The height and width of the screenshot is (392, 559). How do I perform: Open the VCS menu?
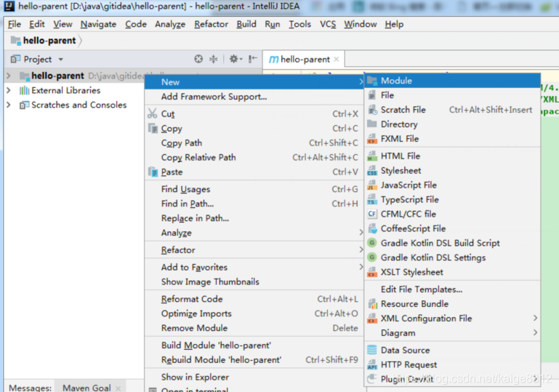(x=328, y=24)
